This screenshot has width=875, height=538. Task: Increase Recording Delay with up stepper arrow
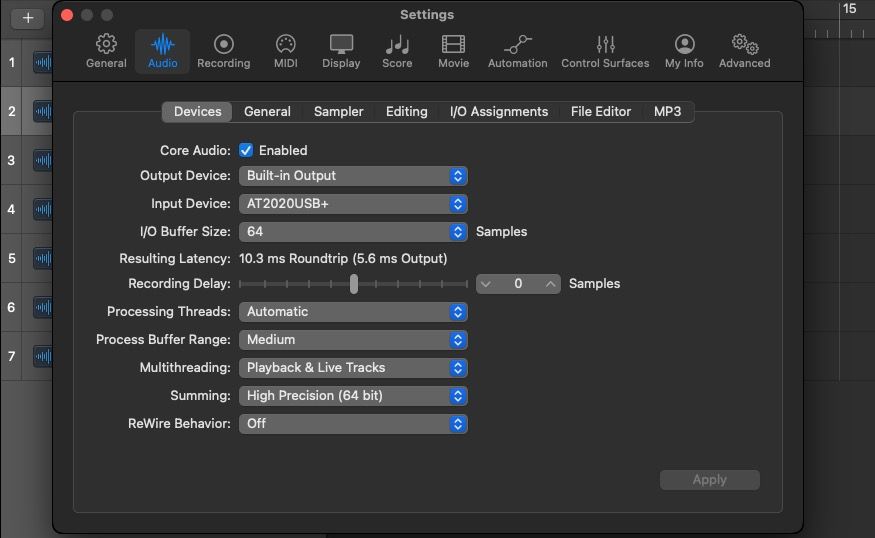[x=551, y=284]
